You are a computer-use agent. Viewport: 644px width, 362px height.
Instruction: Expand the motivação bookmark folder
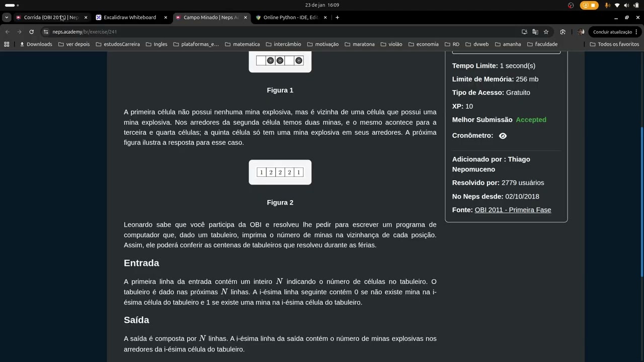[x=323, y=44]
